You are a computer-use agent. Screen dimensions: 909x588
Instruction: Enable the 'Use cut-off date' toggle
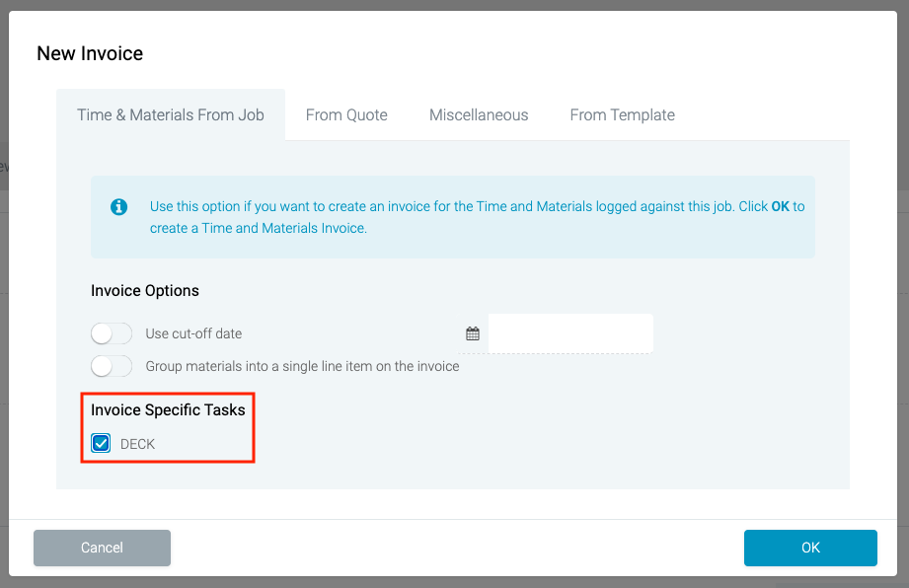click(x=111, y=332)
